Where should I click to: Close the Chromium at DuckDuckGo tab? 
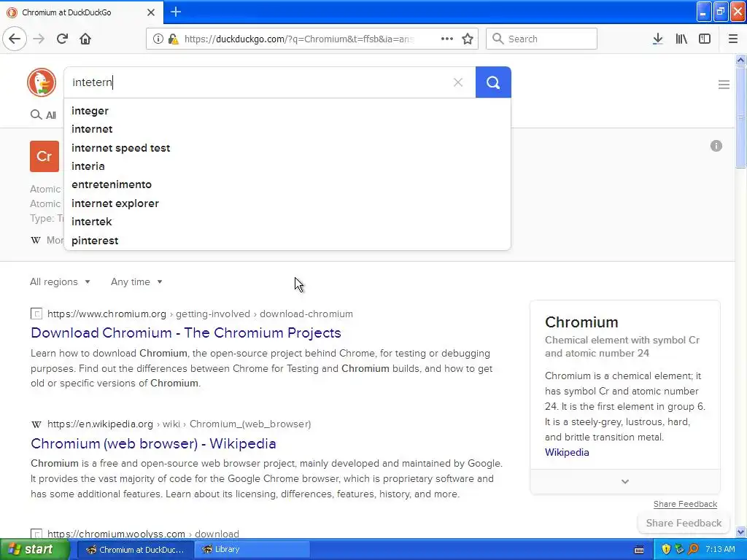click(x=151, y=12)
